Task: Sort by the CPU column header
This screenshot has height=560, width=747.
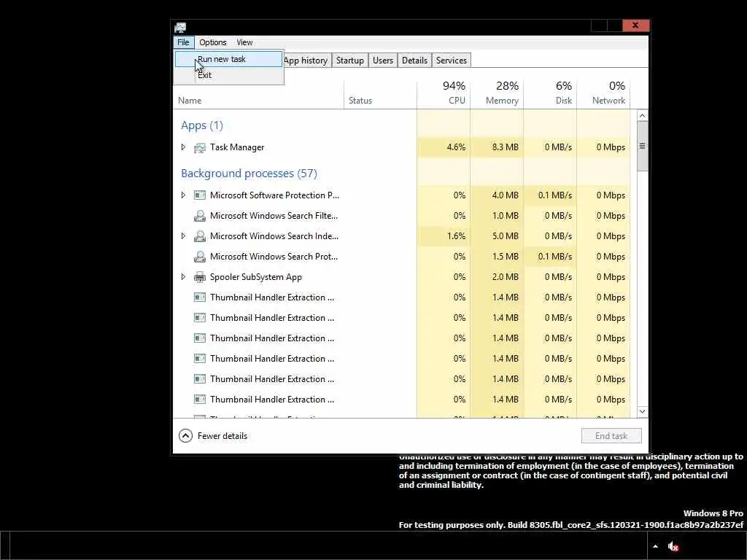Action: 444,95
